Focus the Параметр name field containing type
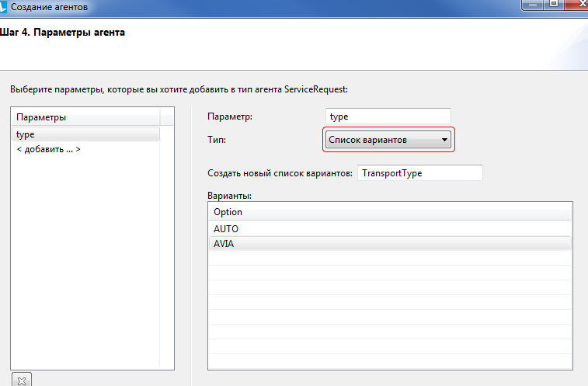Screen dimensions: 588x386 (x=388, y=116)
